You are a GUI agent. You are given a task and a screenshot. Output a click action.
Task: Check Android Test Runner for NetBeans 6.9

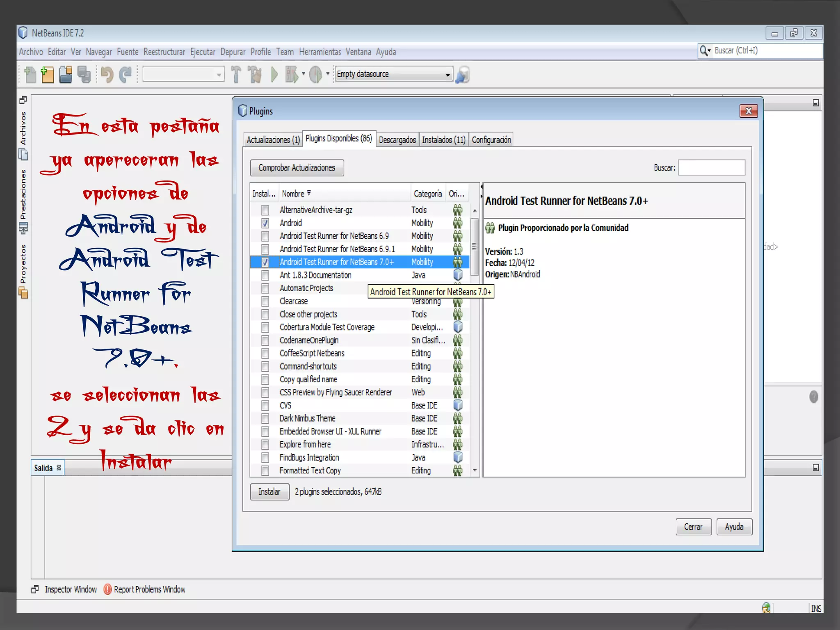click(x=265, y=236)
